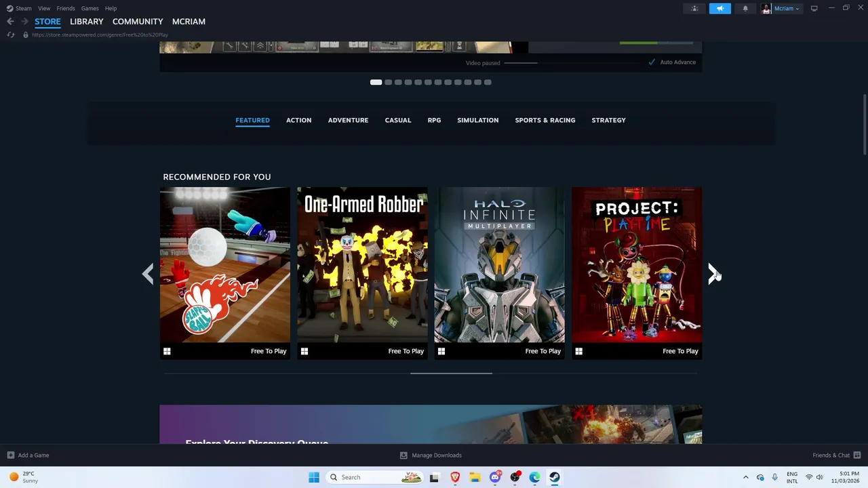Open the Games menu
Screen dimensions: 868x488
[x=90, y=8]
